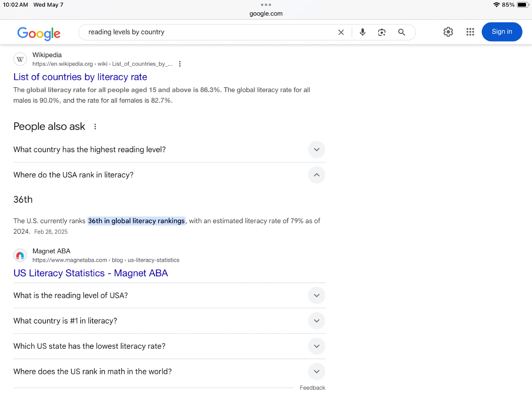This screenshot has width=532, height=399.
Task: Start voice search with microphone icon
Action: point(362,32)
